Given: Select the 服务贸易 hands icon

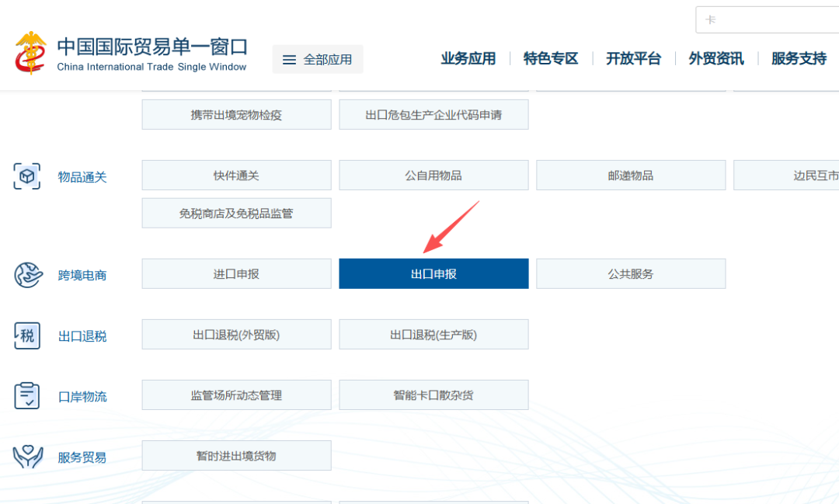Looking at the screenshot, I should 26,457.
